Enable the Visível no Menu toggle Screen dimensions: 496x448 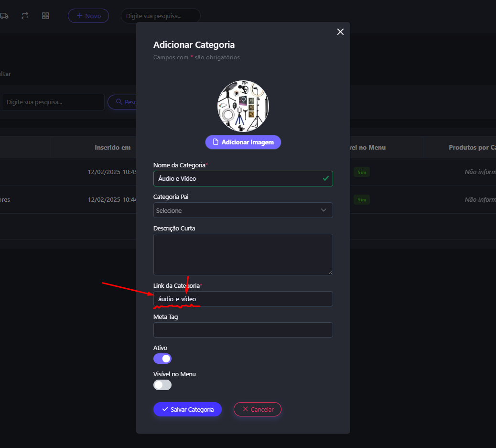[162, 385]
